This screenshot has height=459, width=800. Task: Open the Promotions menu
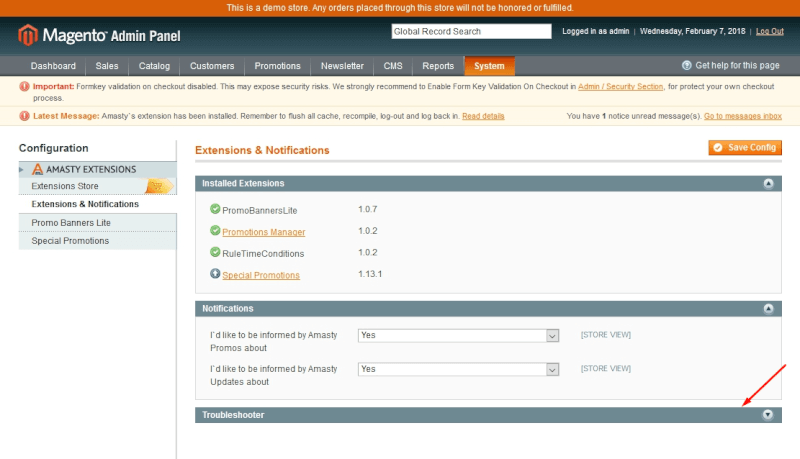(x=278, y=66)
